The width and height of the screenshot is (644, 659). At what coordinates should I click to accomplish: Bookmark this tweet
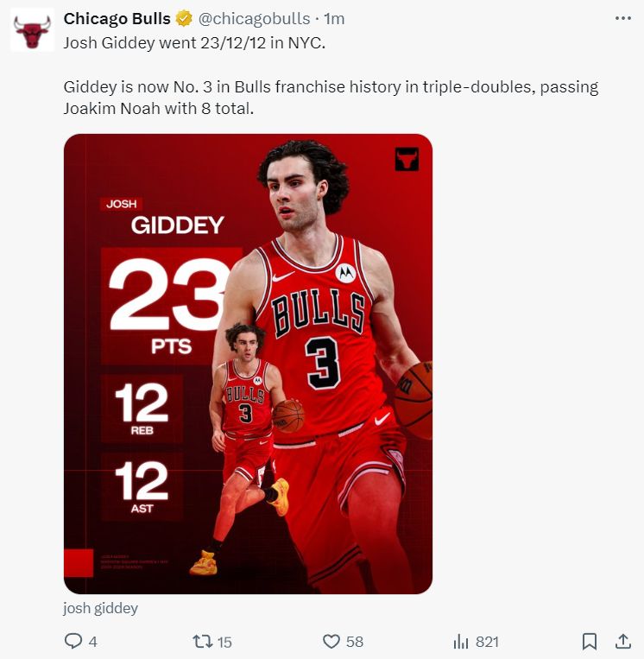(x=590, y=642)
